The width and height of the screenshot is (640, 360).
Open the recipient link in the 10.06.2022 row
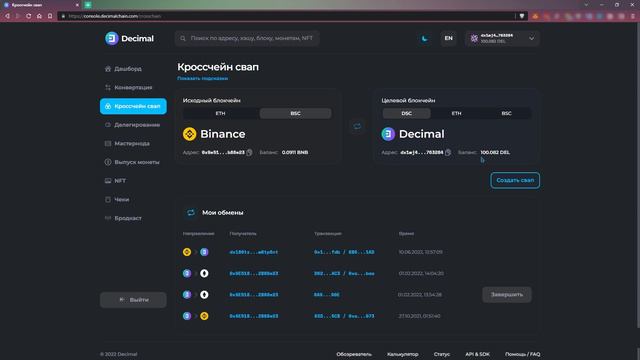[253, 252]
